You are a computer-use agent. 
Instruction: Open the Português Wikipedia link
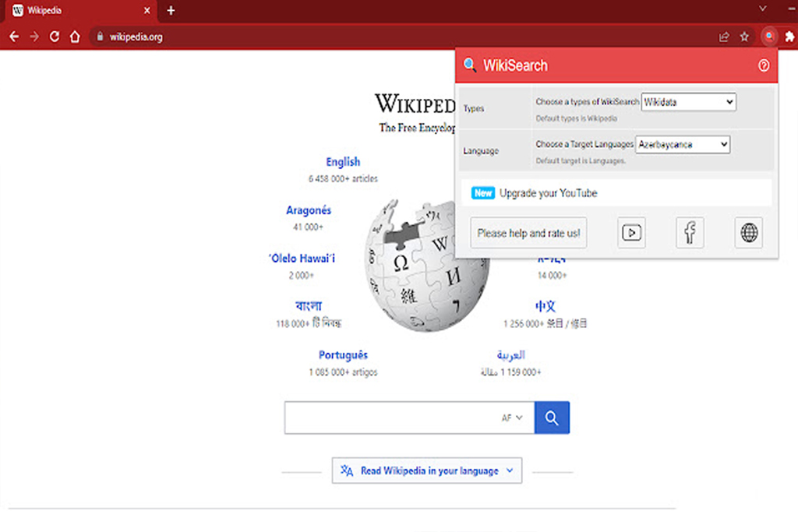coord(343,355)
